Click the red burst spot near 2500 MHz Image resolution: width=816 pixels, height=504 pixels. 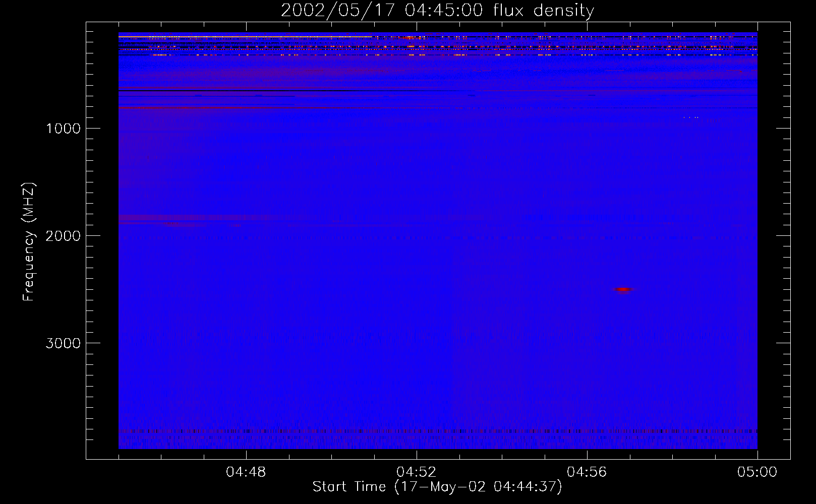coord(624,289)
